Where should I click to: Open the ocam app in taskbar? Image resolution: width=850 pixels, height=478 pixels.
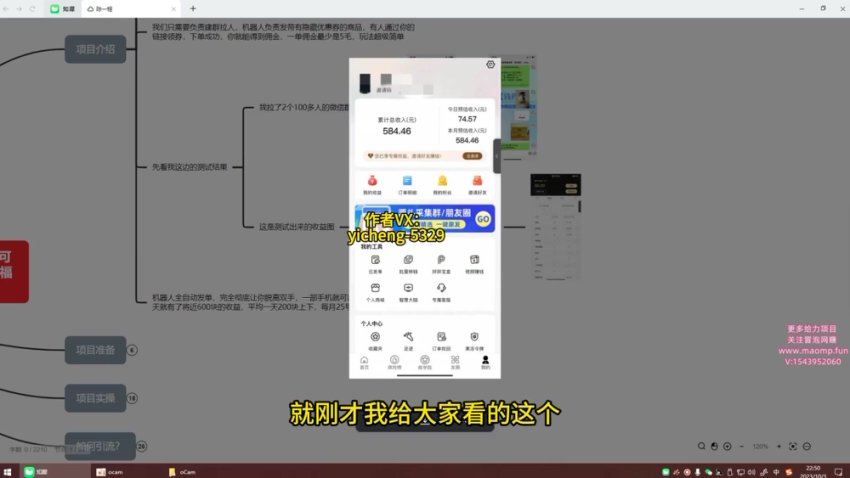coord(110,471)
